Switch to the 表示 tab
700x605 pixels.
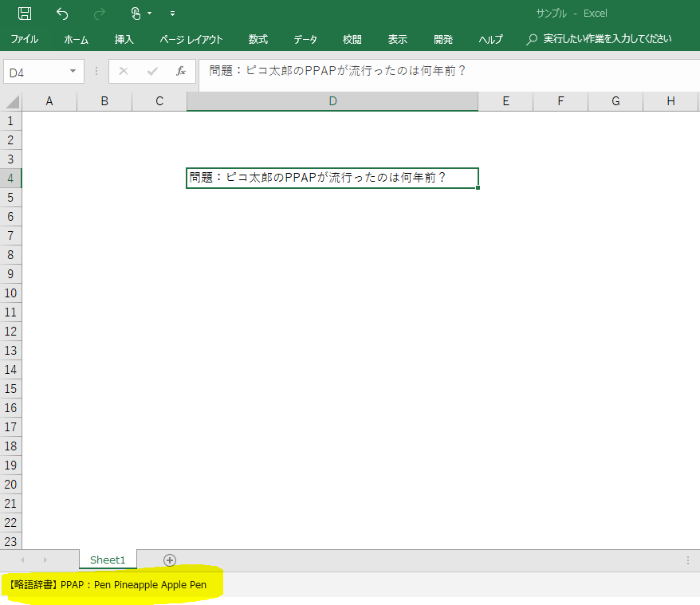coord(397,39)
